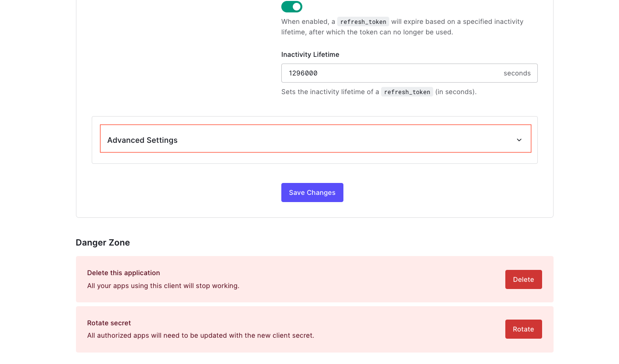Rotate the client secret
This screenshot has height=364, width=619.
[523, 329]
